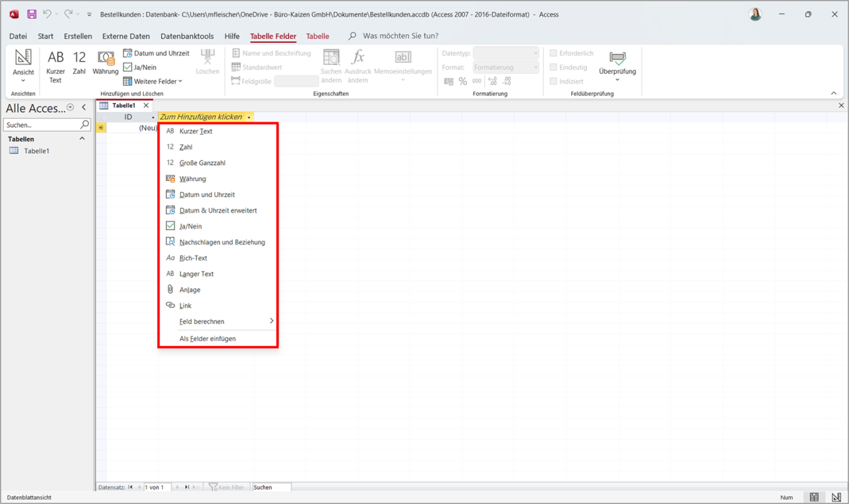Click Datum und Uhrzeit in the ribbon
The image size is (849, 504).
[157, 53]
